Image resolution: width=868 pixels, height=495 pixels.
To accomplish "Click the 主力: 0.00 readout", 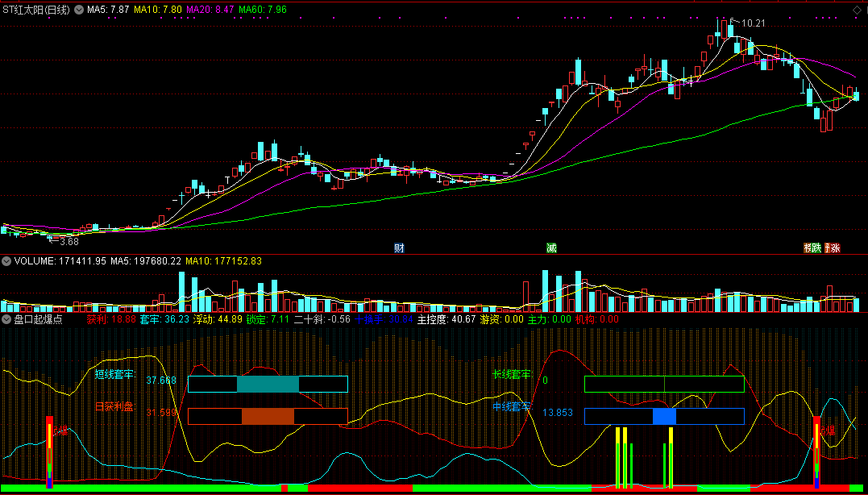I will pyautogui.click(x=549, y=319).
